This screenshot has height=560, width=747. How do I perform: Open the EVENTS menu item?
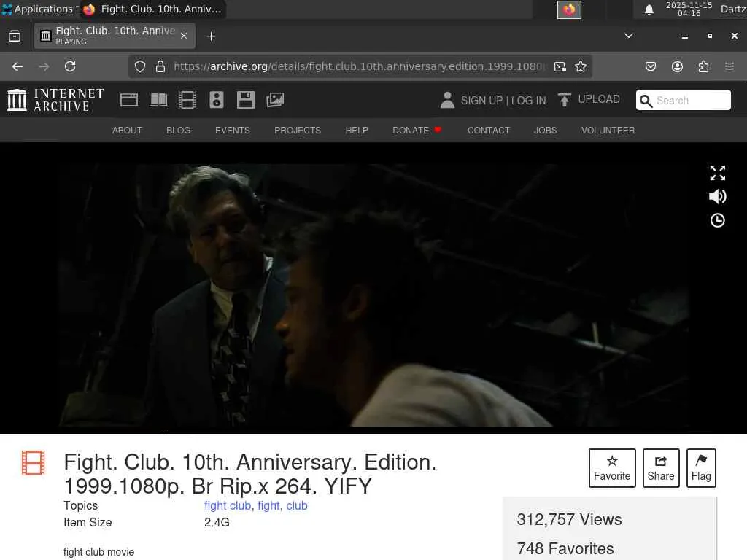tap(233, 131)
